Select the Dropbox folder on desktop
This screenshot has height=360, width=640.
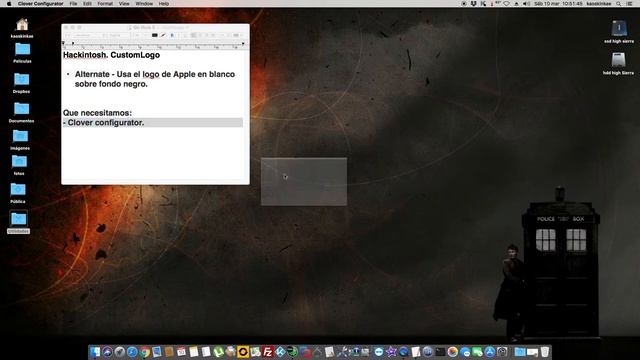(21, 80)
